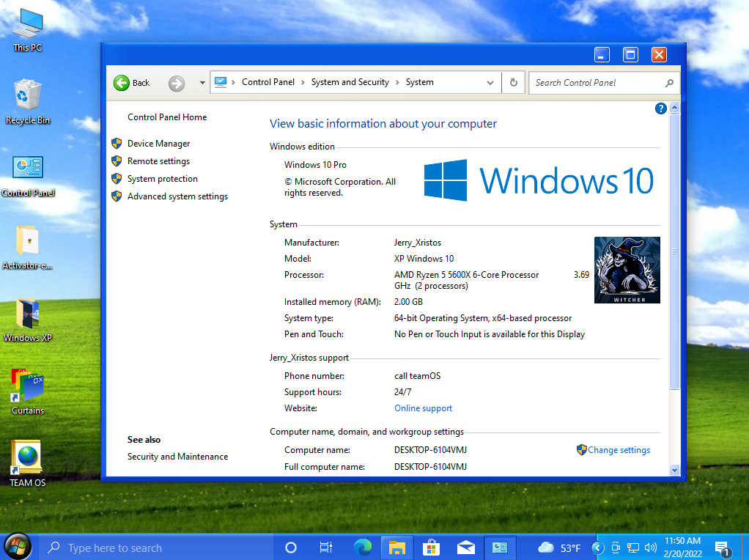Click the volume speaker tray icon
The height and width of the screenshot is (560, 749).
[x=650, y=548]
